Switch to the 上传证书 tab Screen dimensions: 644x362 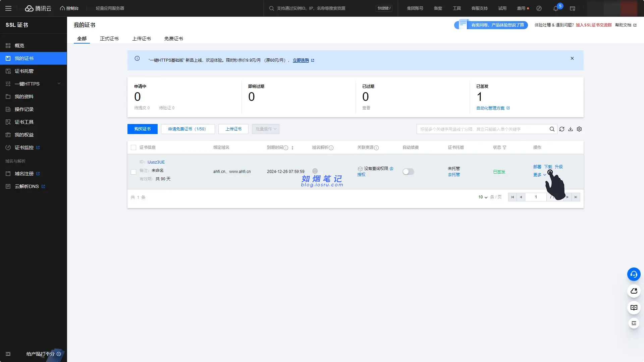(142, 39)
